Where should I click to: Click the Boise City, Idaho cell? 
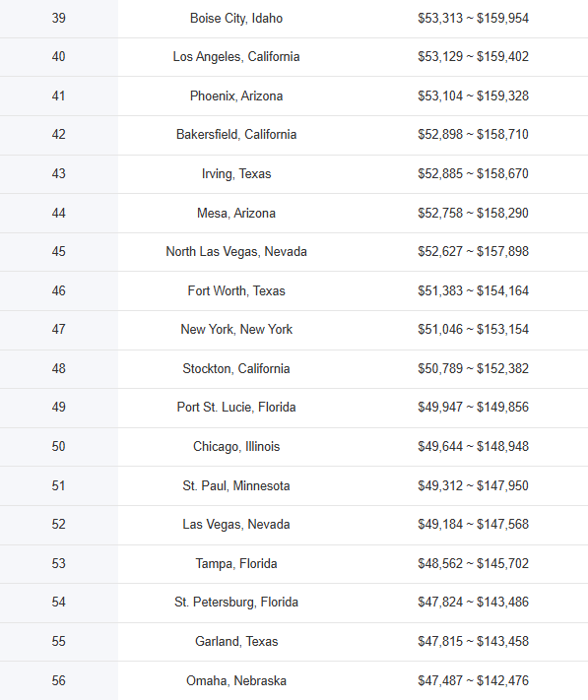click(236, 19)
